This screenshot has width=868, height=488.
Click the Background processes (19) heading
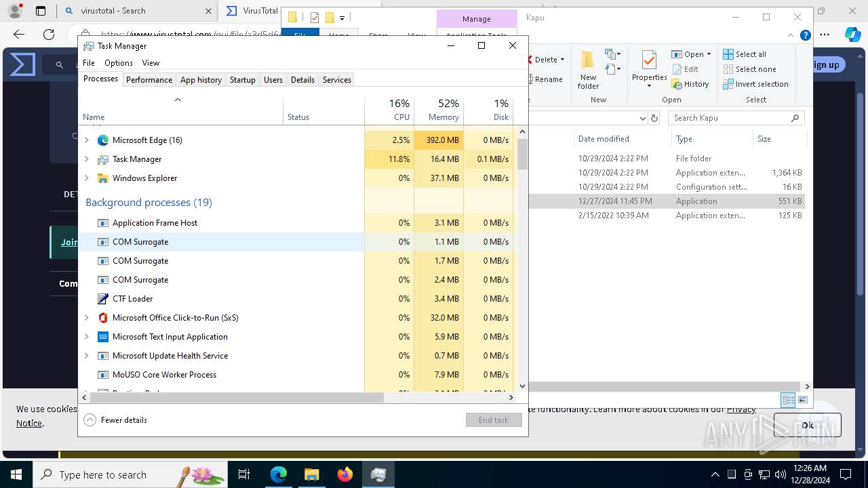point(149,203)
